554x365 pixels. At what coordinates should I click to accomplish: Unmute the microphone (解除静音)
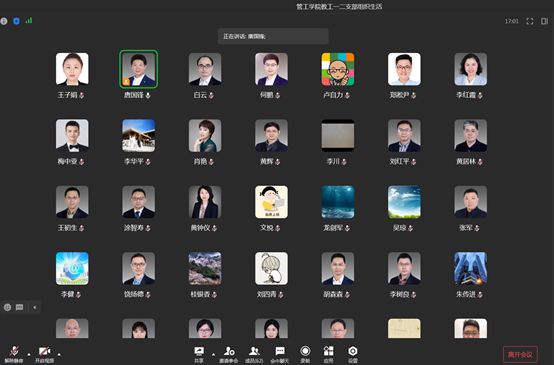coord(14,354)
